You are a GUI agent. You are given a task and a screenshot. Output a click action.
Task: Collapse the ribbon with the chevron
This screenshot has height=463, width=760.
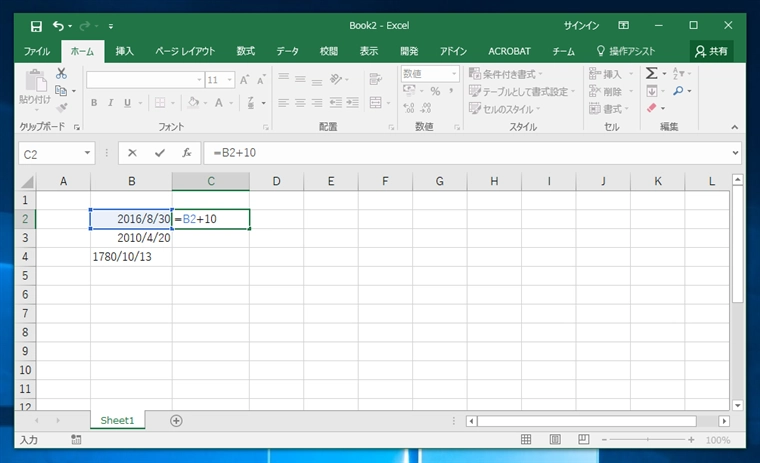click(735, 127)
